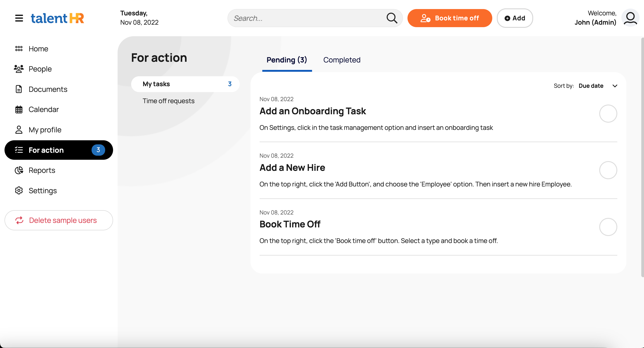This screenshot has height=348, width=644.
Task: Open Settings via the gear icon
Action: [x=19, y=191]
